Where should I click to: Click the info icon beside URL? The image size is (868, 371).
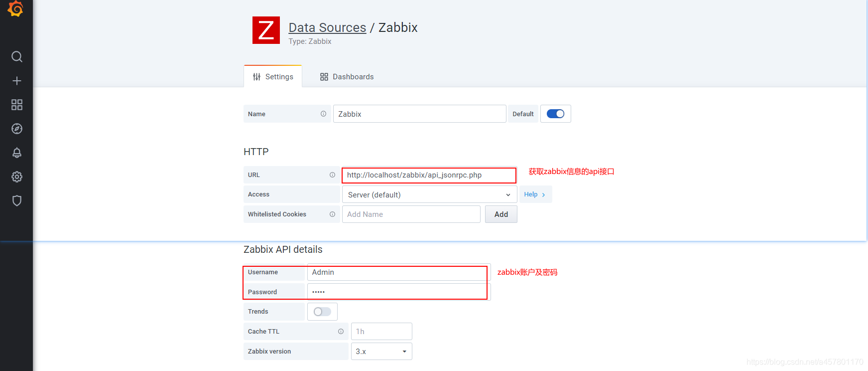coord(332,175)
